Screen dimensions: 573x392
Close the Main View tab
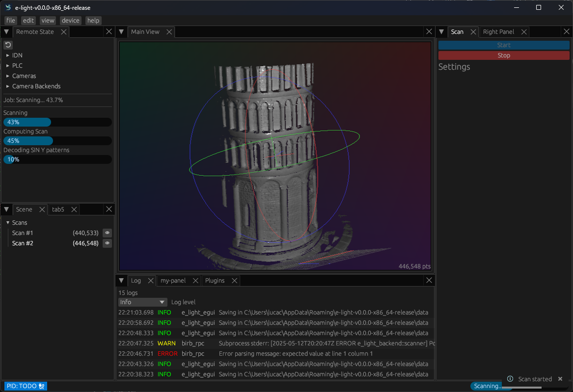169,32
